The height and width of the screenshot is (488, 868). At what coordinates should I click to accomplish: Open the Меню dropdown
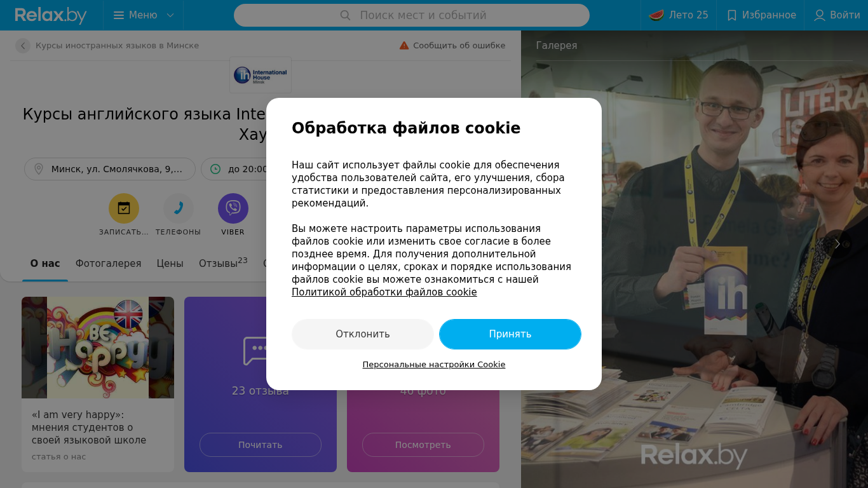[143, 15]
